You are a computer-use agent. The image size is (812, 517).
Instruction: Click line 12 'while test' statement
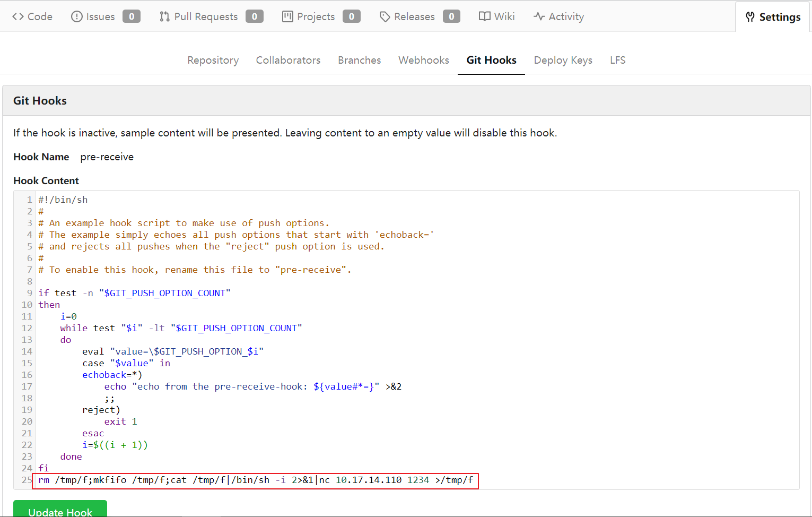(181, 328)
